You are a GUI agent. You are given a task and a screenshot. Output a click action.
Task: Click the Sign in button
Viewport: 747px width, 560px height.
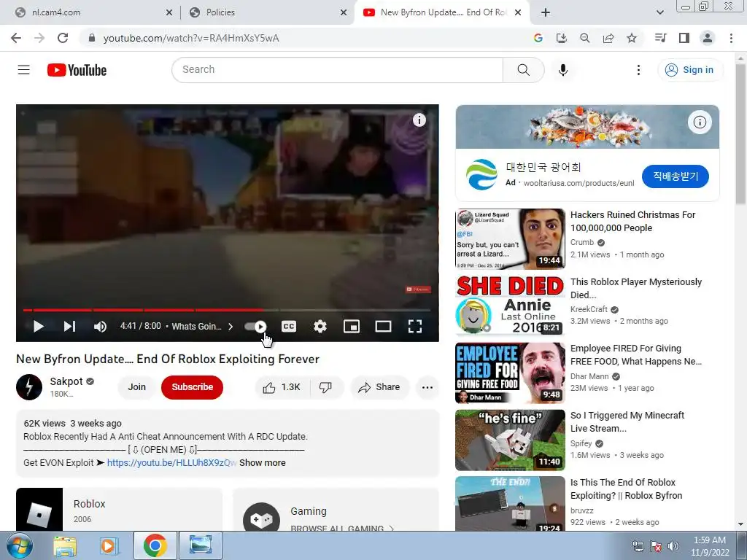(689, 70)
